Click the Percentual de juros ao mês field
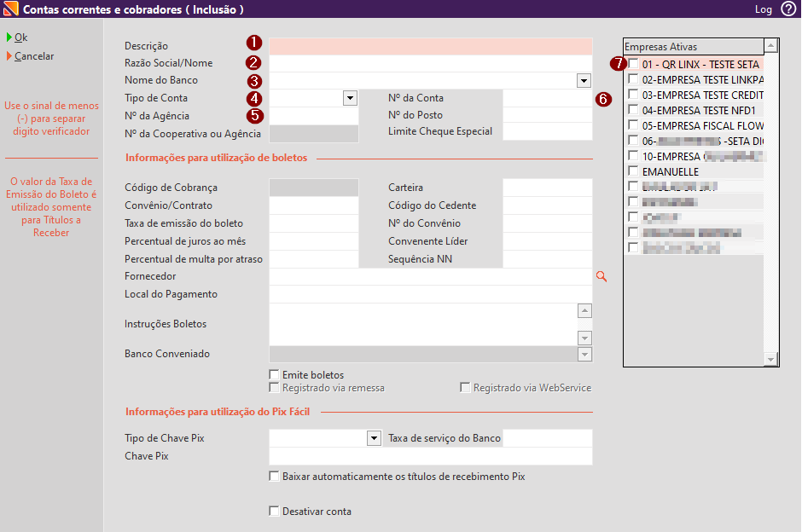Viewport: 802px width, 532px height. (313, 241)
